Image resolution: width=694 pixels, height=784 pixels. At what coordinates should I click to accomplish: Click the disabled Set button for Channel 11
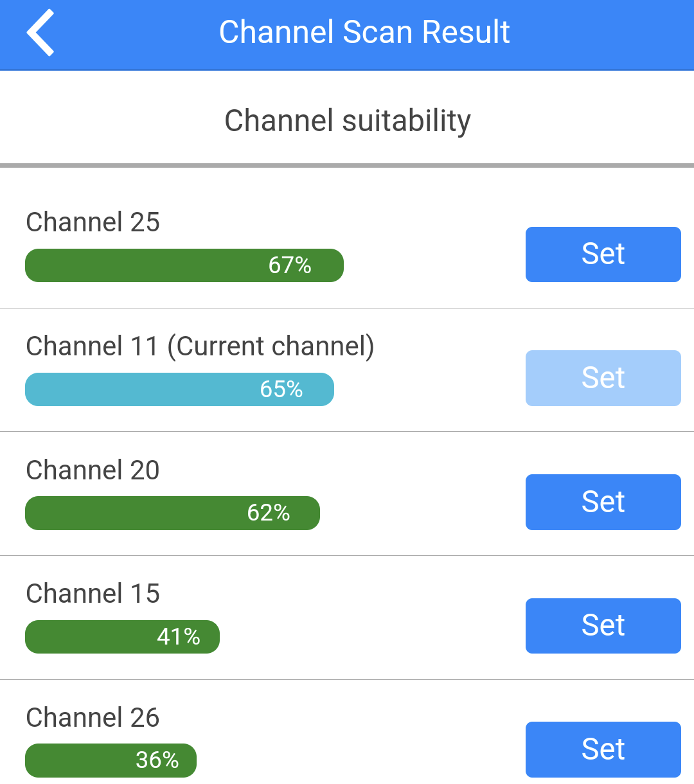pyautogui.click(x=603, y=378)
